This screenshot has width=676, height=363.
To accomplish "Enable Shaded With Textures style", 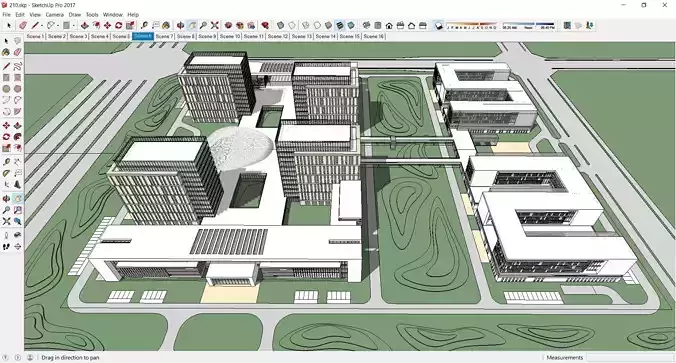I will [340, 25].
